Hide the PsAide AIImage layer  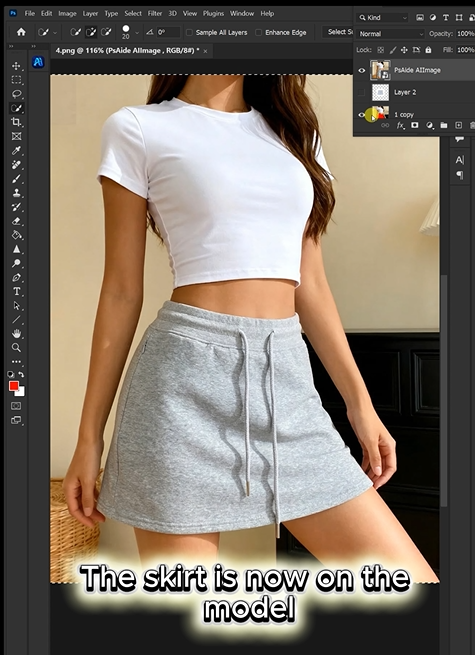point(362,70)
